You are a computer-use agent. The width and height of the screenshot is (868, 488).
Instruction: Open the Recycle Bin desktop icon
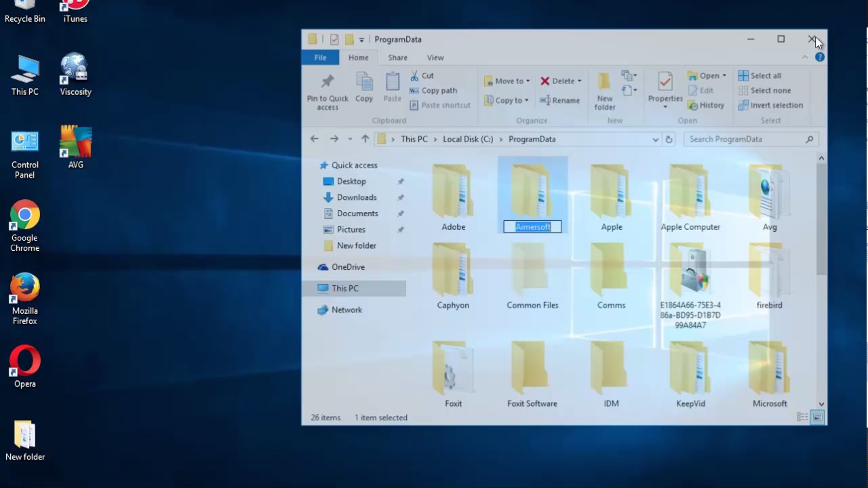(25, 12)
